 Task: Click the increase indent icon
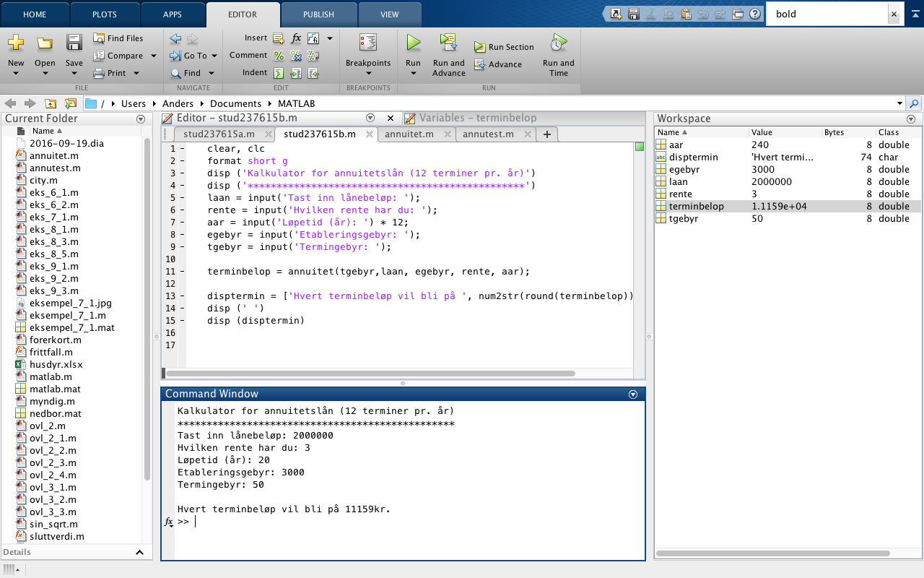click(x=296, y=73)
